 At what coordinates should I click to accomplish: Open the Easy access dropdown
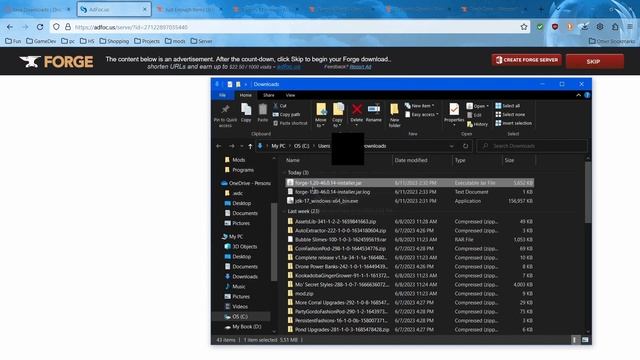[422, 115]
